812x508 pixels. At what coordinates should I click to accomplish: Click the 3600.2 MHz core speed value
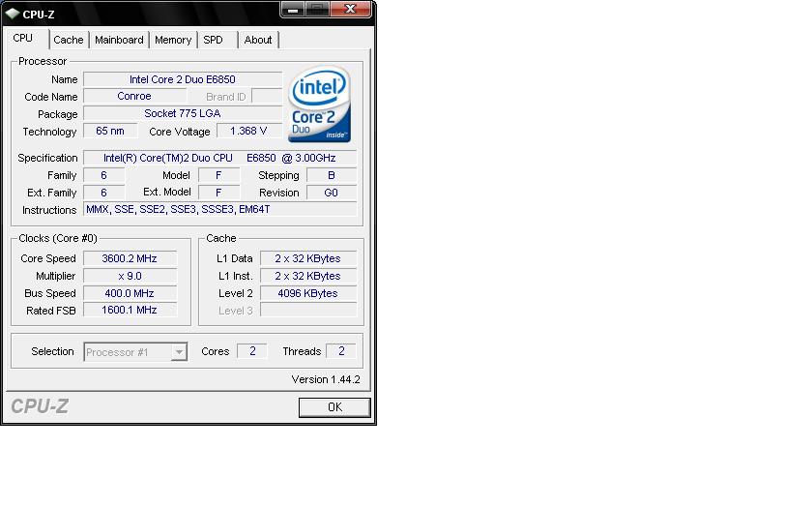tap(130, 258)
